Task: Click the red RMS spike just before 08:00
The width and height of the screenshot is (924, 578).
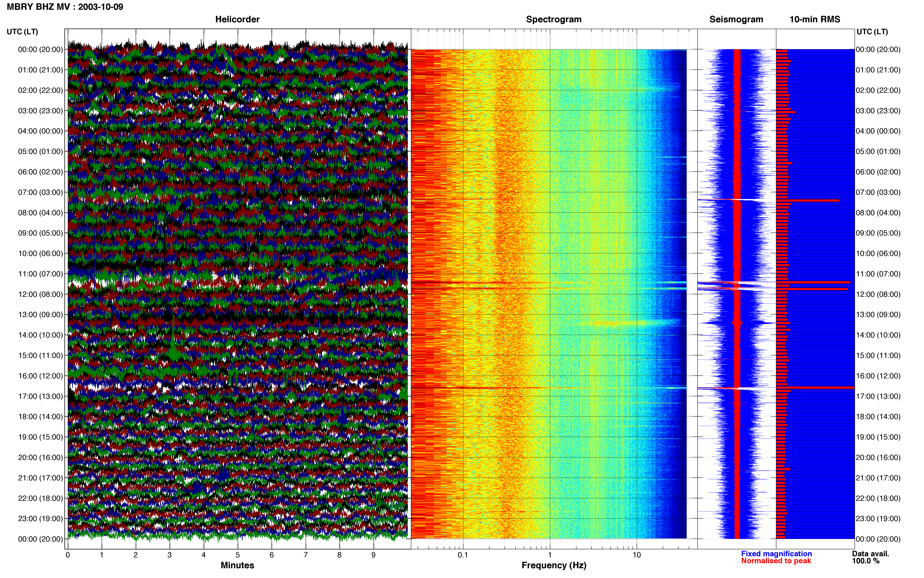Action: 807,200
